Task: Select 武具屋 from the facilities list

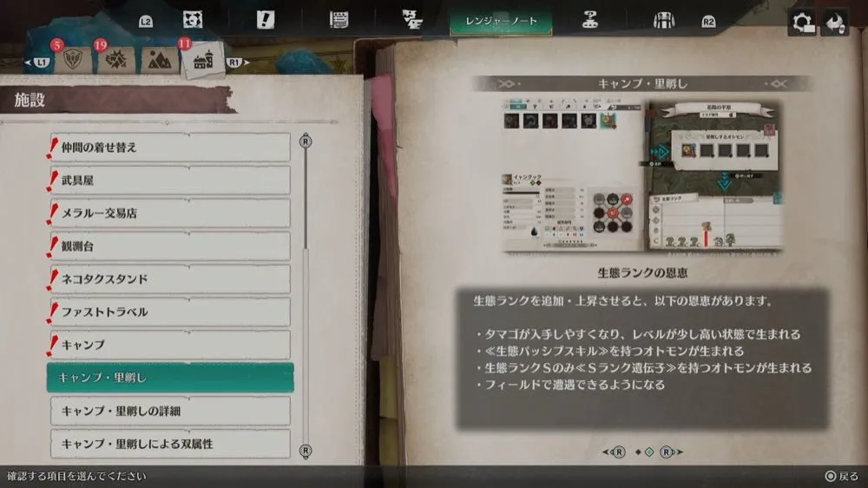Action: point(170,181)
